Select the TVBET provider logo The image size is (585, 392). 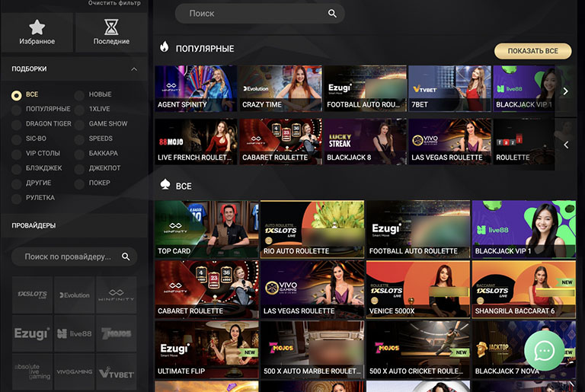click(117, 372)
